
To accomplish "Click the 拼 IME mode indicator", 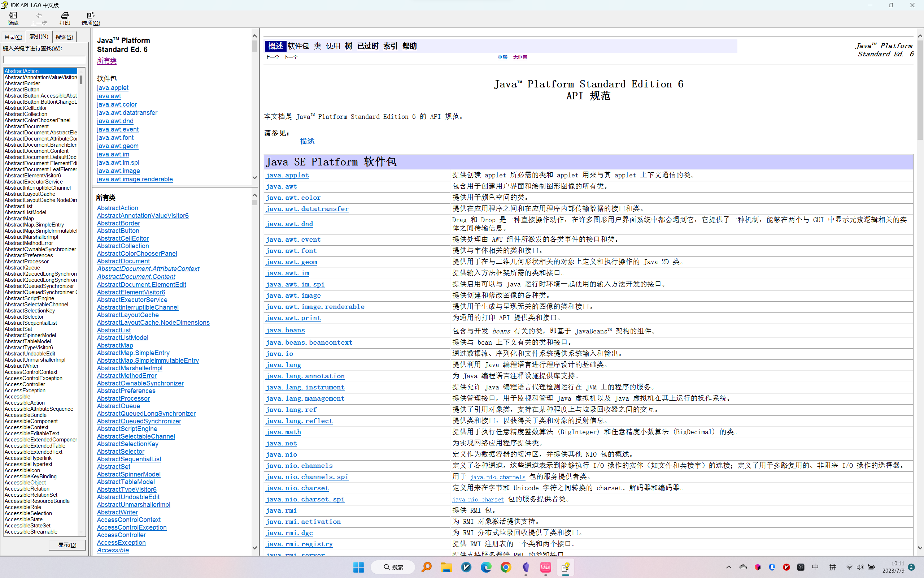I will 833,567.
